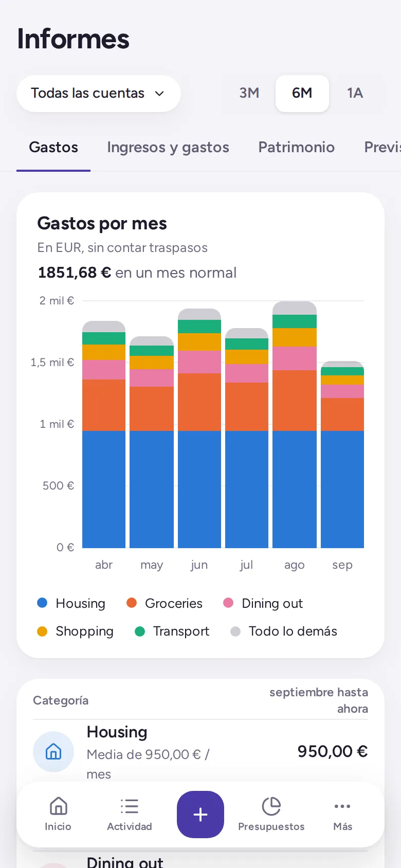Expand the Todas las cuentas dropdown
The height and width of the screenshot is (868, 401).
[99, 93]
